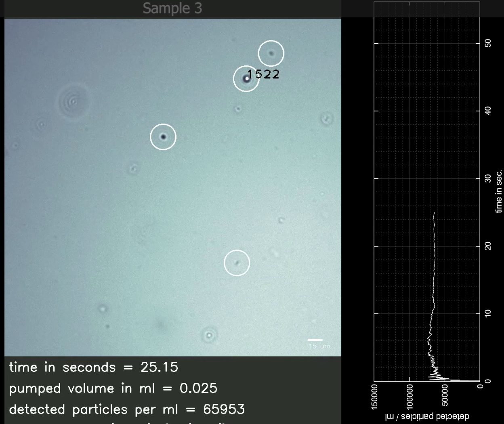
Task: Click the 30 tick on the time axis
Action: (488, 178)
